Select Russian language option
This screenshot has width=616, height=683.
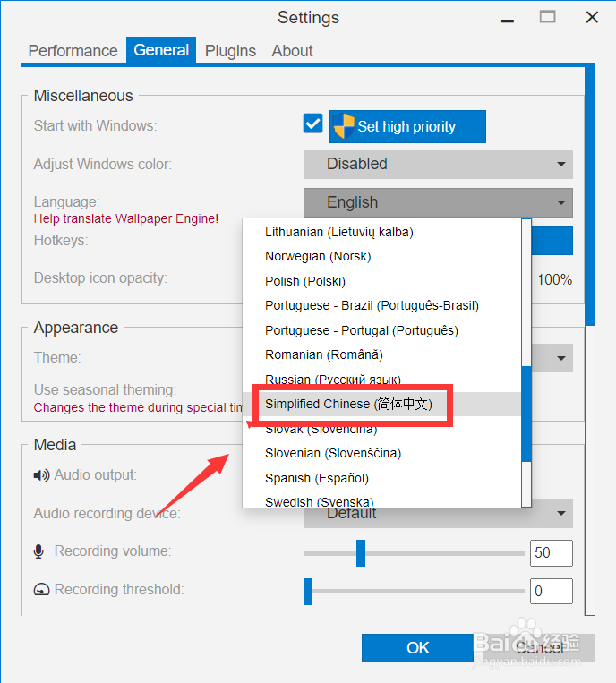pos(381,379)
